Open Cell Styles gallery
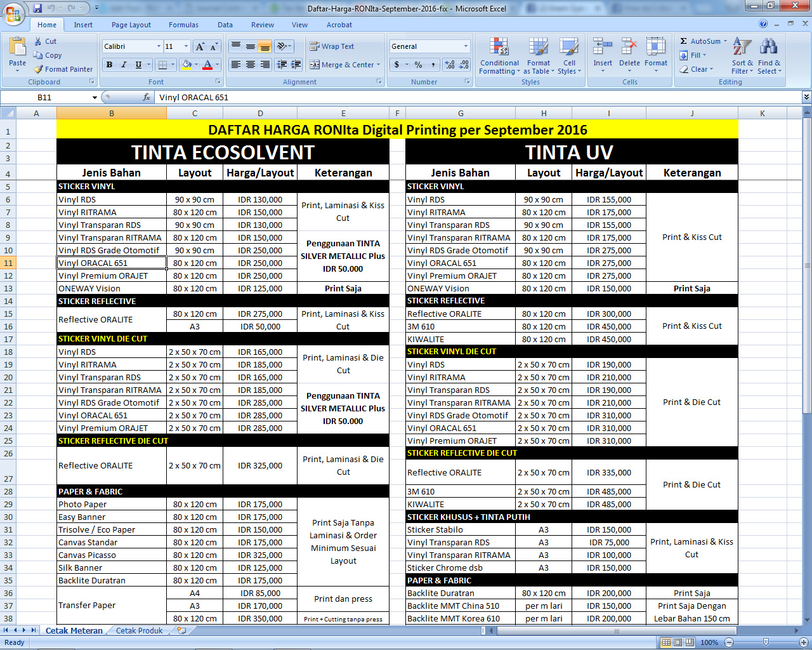The image size is (812, 650). pyautogui.click(x=569, y=56)
